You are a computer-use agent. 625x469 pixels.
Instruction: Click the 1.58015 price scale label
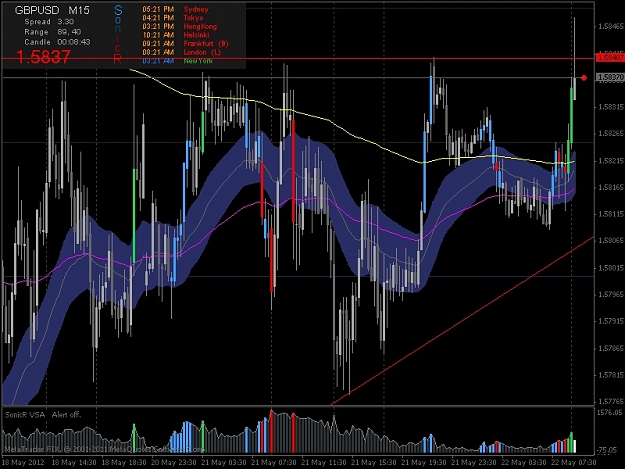tap(611, 268)
